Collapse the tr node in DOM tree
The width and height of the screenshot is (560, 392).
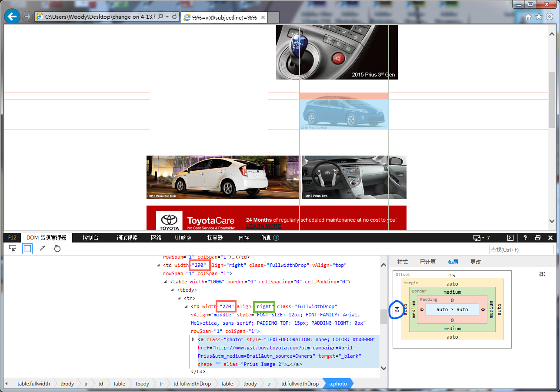(180, 298)
